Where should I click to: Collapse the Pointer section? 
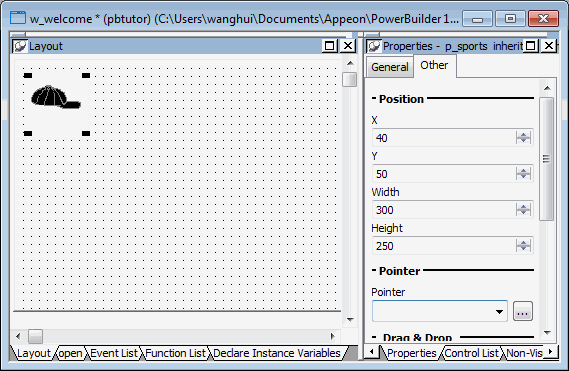coord(374,270)
